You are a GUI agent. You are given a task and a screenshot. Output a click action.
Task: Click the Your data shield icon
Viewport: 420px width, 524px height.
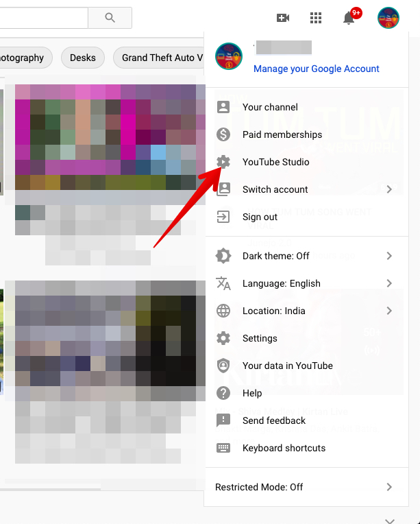223,366
